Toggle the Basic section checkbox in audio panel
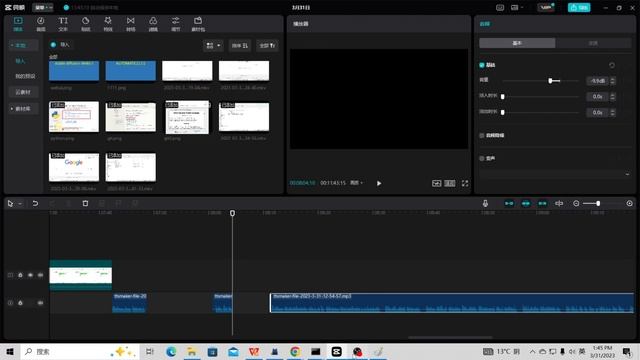640x360 pixels. [x=482, y=65]
